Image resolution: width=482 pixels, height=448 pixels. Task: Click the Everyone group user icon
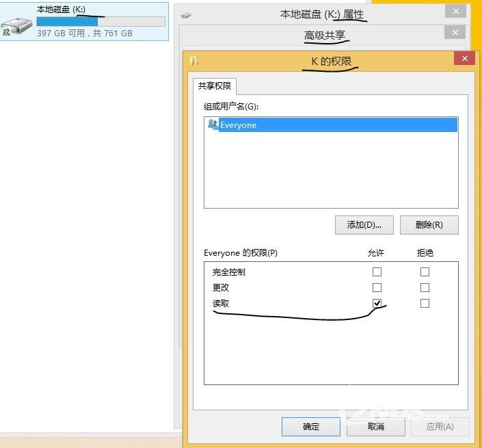(x=213, y=125)
